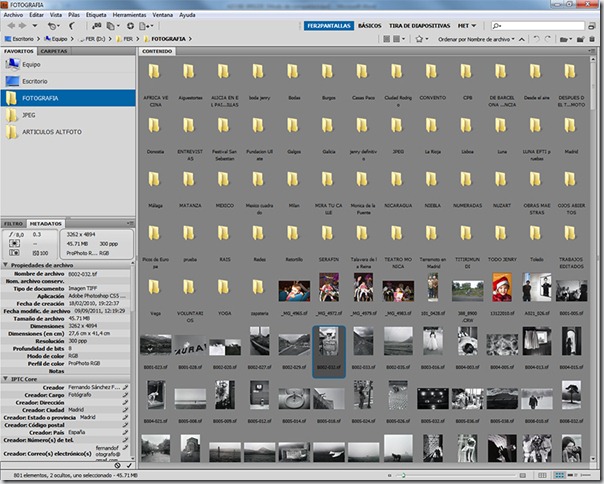This screenshot has height=484, width=604.
Task: Open the CONVENTO folder
Action: click(x=433, y=83)
